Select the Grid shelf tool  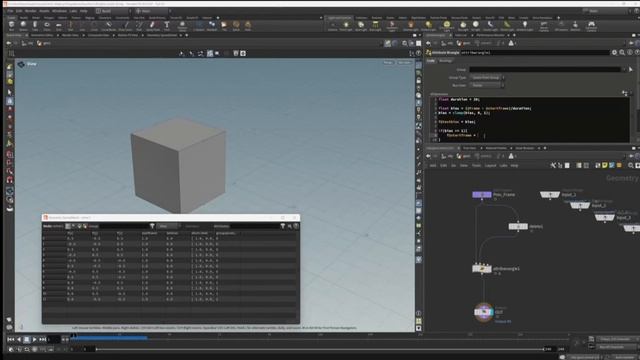(x=59, y=26)
